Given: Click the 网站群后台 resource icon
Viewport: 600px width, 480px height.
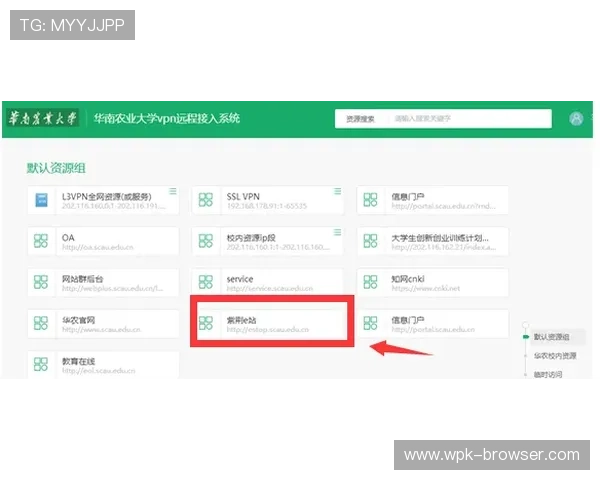Looking at the screenshot, I should pyautogui.click(x=41, y=282).
